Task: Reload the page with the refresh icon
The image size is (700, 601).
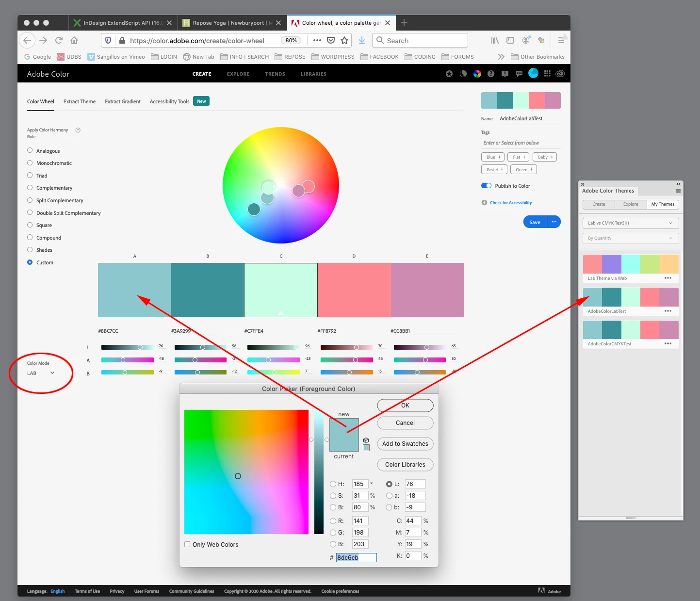Action: pyautogui.click(x=59, y=40)
